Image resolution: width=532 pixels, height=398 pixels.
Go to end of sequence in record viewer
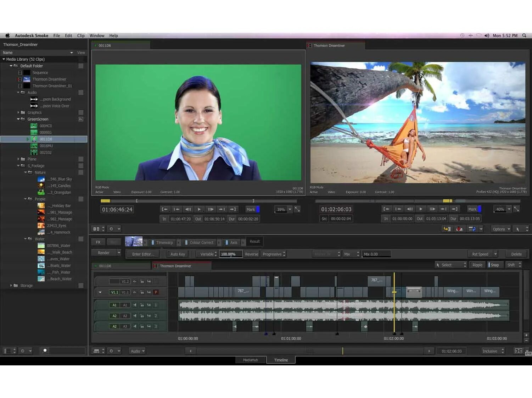click(x=455, y=209)
